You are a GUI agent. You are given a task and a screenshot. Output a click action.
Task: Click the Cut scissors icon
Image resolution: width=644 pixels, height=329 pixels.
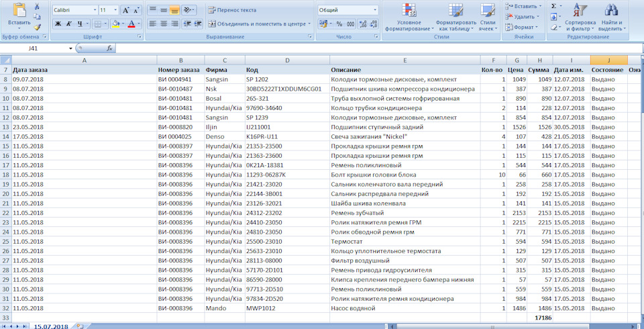pos(37,7)
